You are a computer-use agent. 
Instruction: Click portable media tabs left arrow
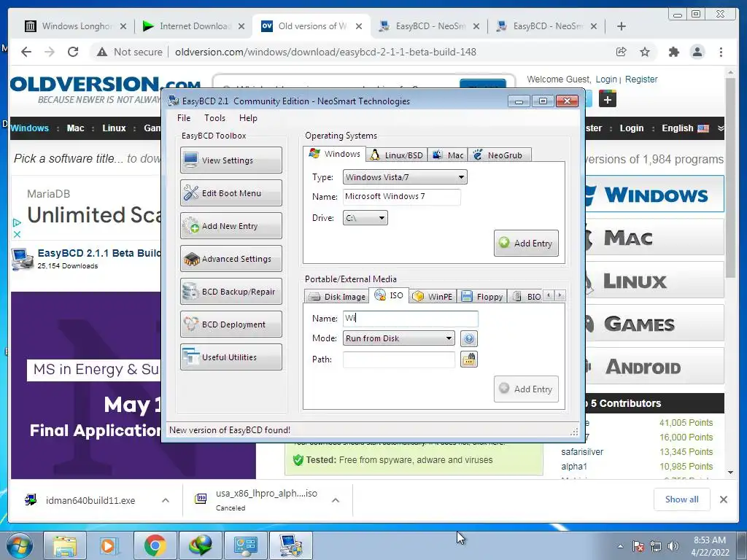click(x=549, y=295)
